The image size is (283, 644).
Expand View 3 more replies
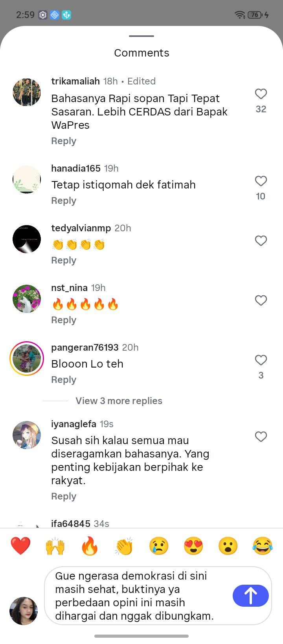tap(119, 401)
